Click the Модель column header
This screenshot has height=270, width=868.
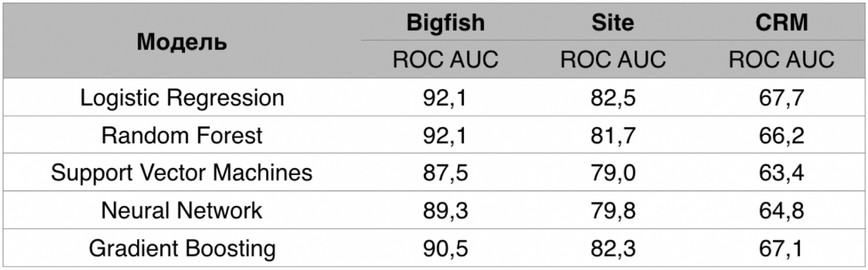point(182,42)
